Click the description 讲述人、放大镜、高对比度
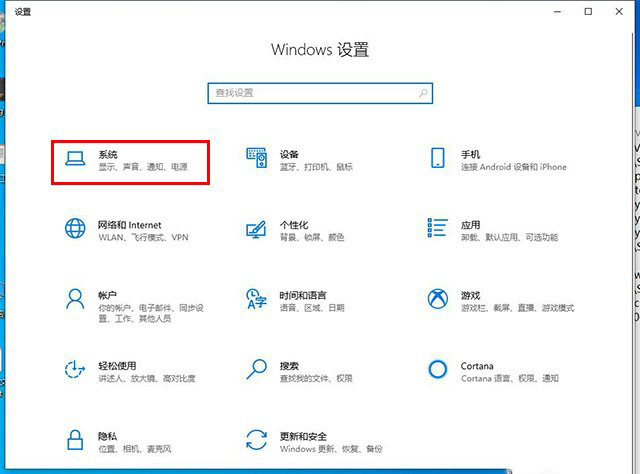640x474 pixels. (147, 378)
